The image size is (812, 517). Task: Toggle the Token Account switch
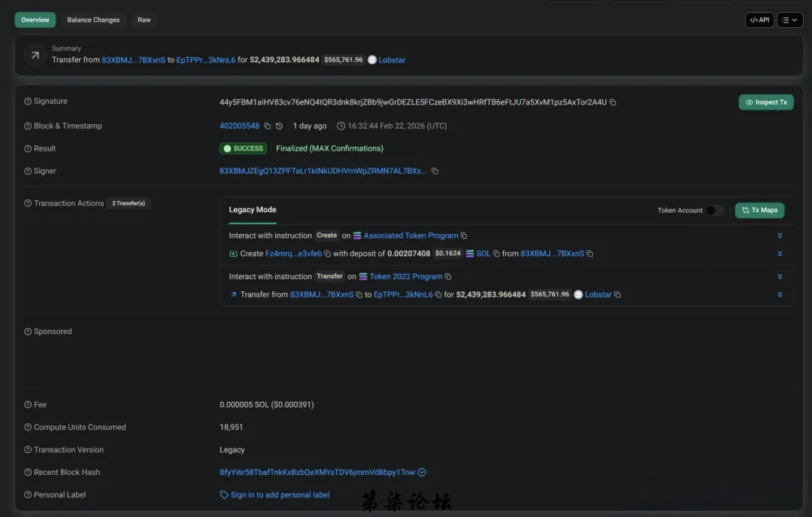714,211
